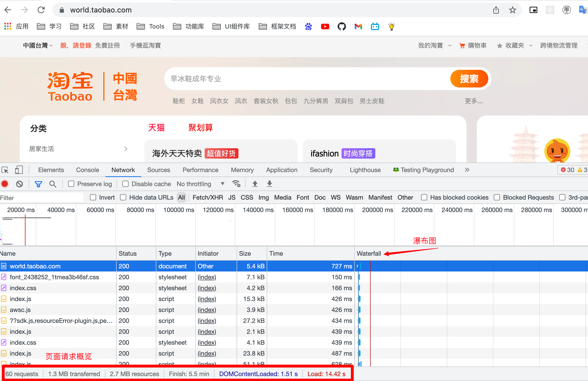Check Hide data URLs checkbox
Viewport: 588px width, 381px height.
[123, 198]
